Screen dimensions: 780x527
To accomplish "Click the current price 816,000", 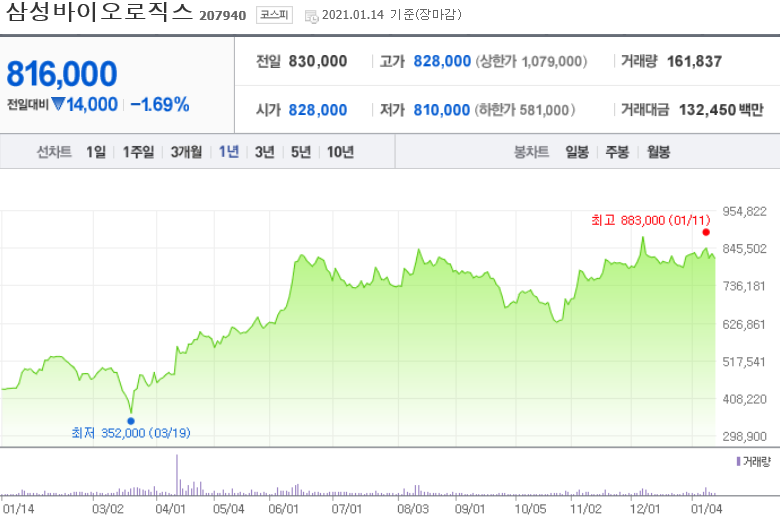I will pos(62,74).
